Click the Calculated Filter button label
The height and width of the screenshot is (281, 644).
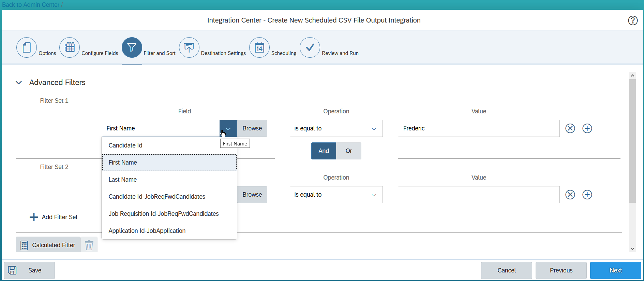click(54, 245)
